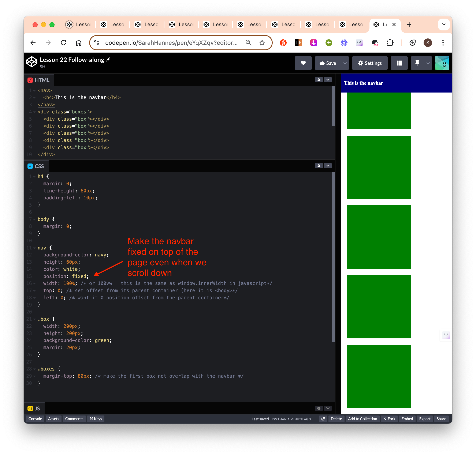Click the purple asterisk extension icon
Screen dimensions: 476x455
[344, 43]
